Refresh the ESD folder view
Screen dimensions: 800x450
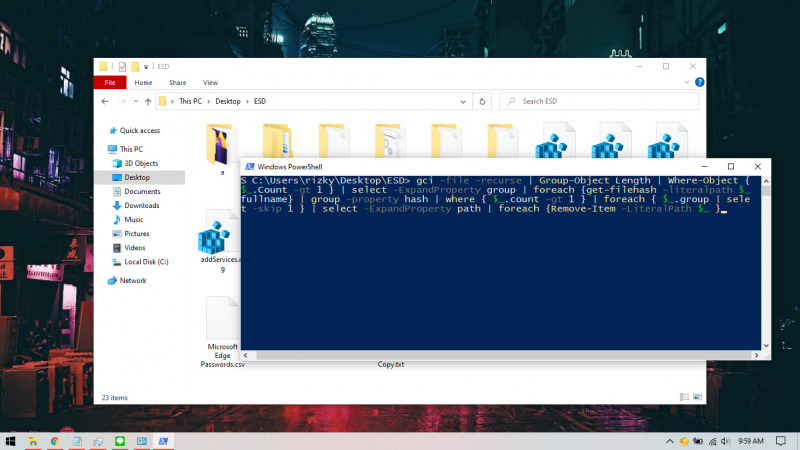click(482, 102)
